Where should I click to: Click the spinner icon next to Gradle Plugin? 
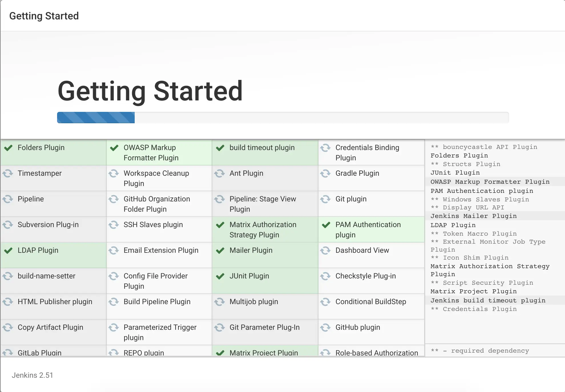tap(325, 173)
